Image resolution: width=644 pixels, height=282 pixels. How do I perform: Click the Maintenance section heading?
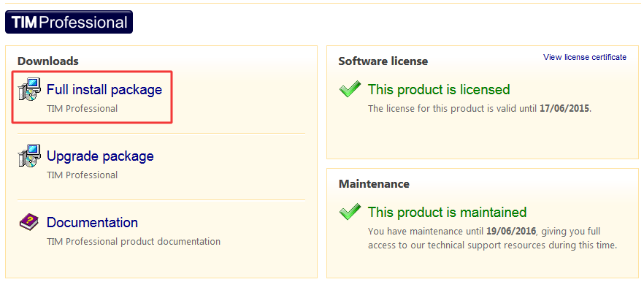(374, 184)
